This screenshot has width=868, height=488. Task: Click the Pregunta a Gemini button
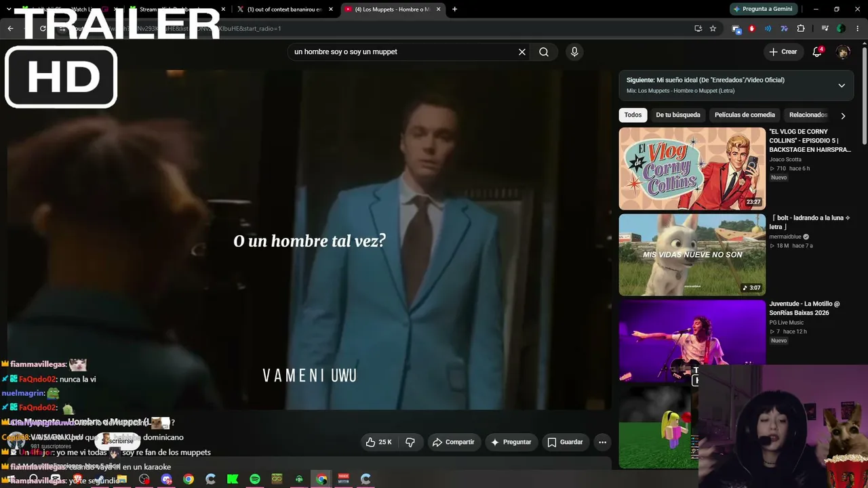click(763, 9)
